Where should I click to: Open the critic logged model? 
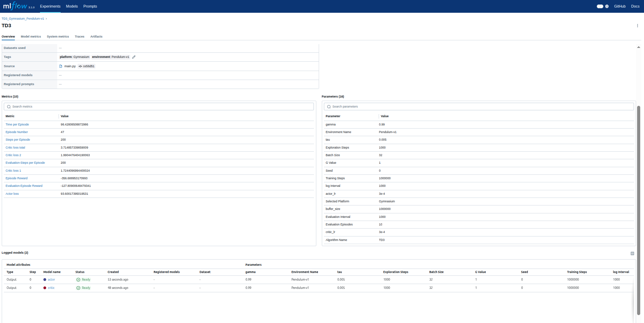tap(51, 288)
